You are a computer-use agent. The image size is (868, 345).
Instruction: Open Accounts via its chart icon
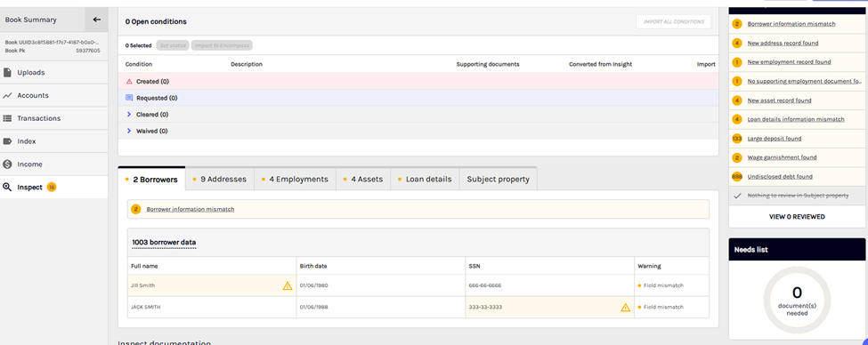click(7, 95)
